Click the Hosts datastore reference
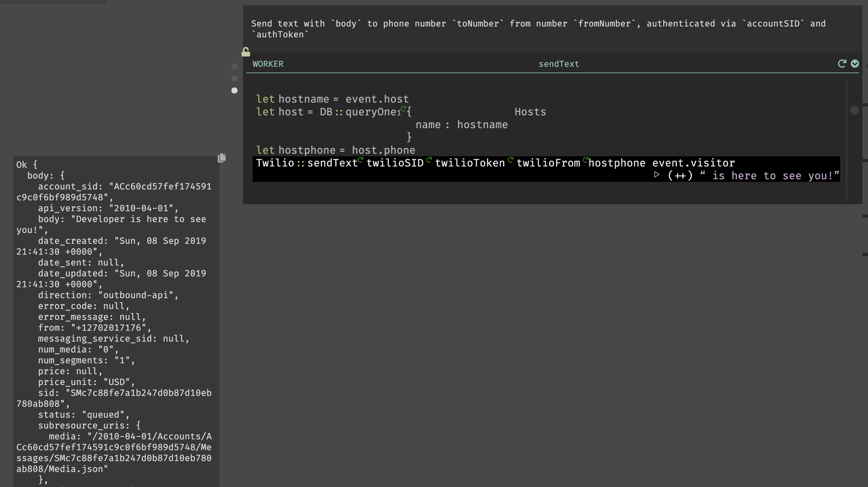The width and height of the screenshot is (868, 487). point(530,112)
